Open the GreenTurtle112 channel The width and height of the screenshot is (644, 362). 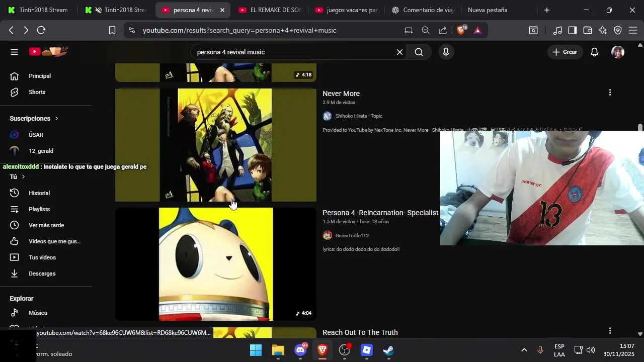[352, 235]
